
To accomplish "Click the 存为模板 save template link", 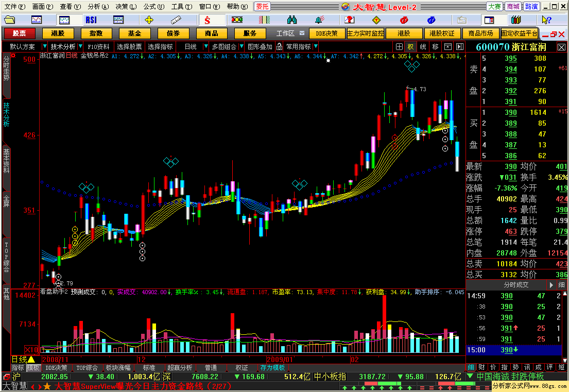I will (272, 368).
